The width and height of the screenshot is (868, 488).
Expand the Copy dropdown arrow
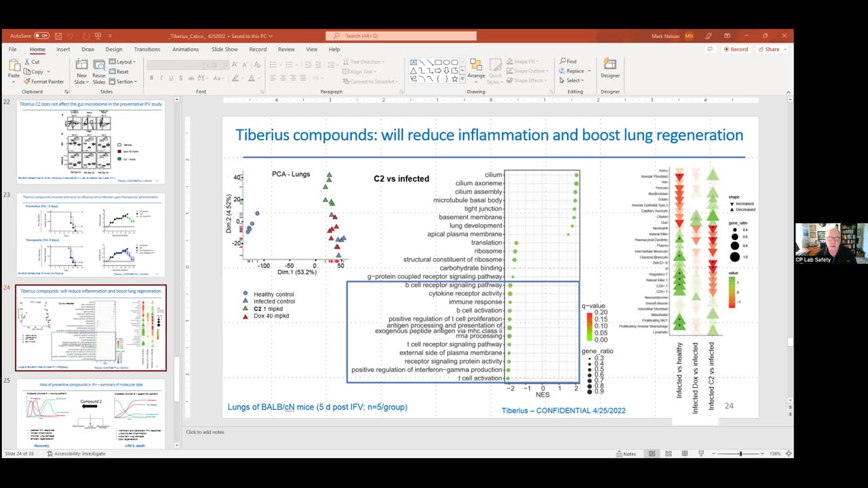(49, 72)
